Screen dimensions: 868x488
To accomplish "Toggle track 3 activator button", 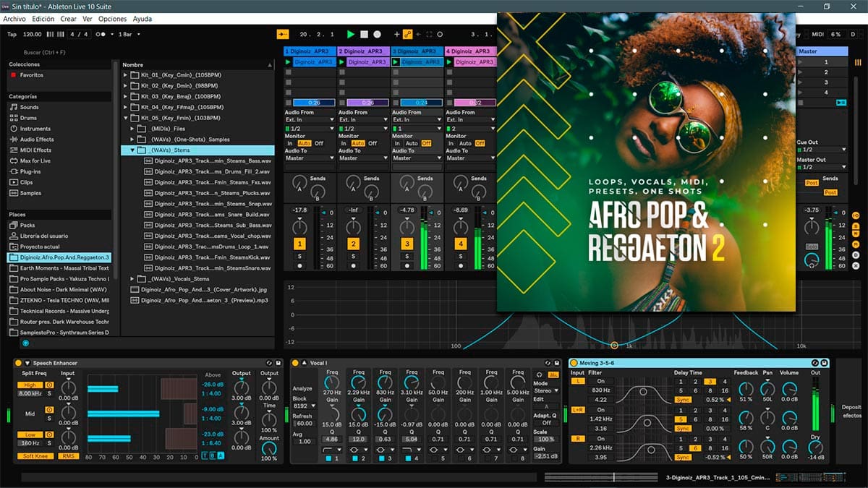I will (x=407, y=244).
